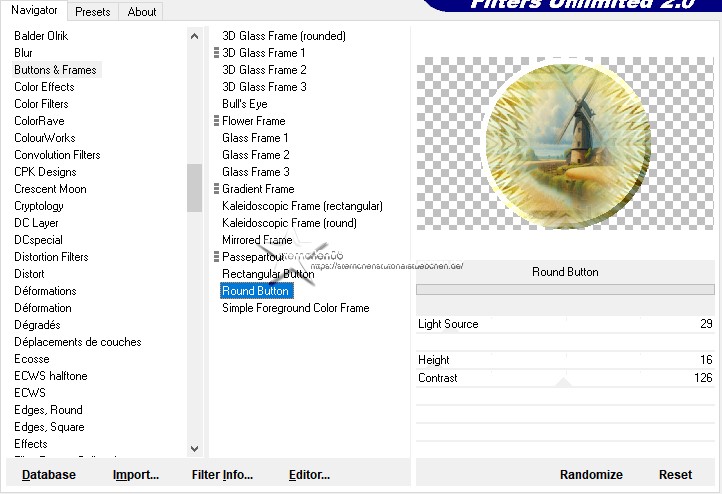Select the DC Layer category
This screenshot has height=494, width=722.
[36, 223]
